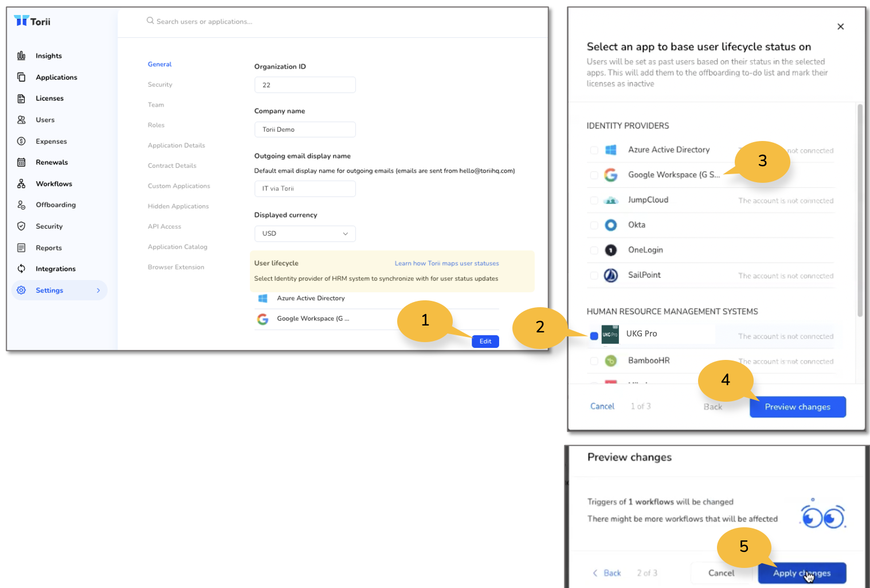Click the BambooHR logo
The width and height of the screenshot is (870, 588).
pos(611,360)
